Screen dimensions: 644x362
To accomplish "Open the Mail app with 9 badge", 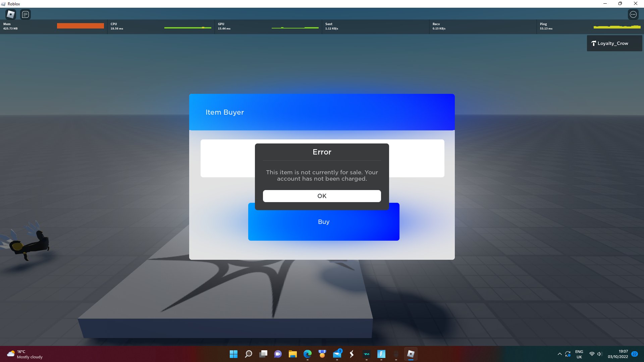I will (x=337, y=354).
